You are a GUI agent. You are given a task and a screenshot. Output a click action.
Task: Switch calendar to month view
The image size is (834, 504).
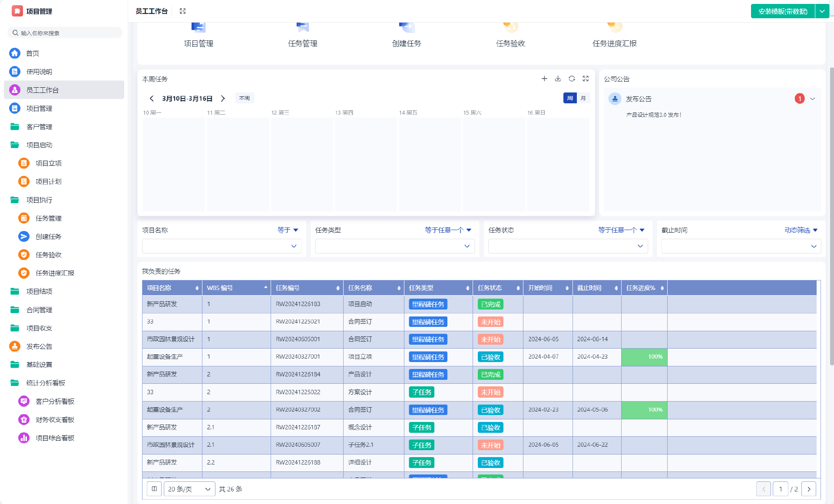coord(583,98)
